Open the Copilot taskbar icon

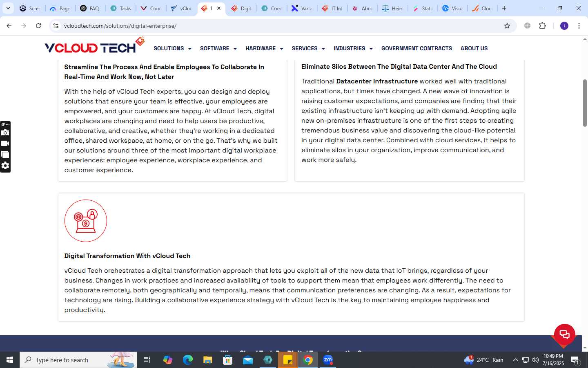tap(167, 360)
